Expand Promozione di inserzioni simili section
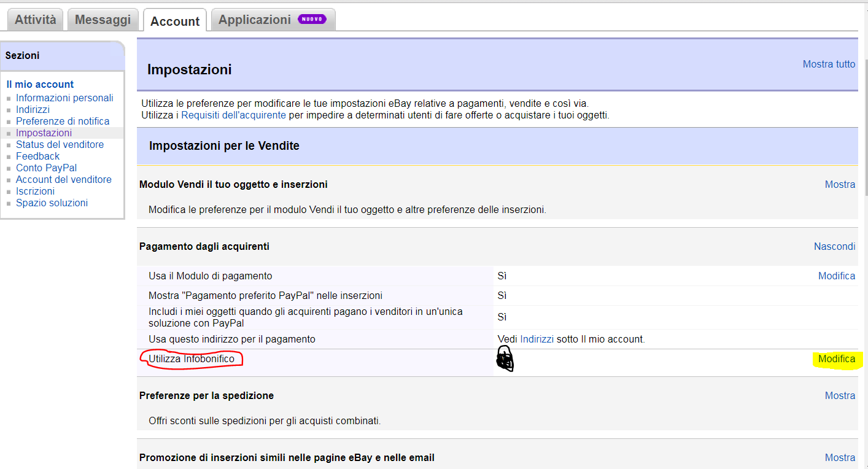This screenshot has height=469, width=868. point(840,457)
